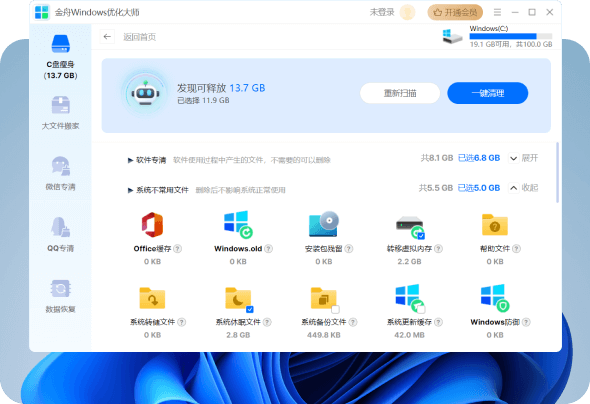The image size is (590, 404).
Task: Click help icon next to Windows防御
Action: 526,322
